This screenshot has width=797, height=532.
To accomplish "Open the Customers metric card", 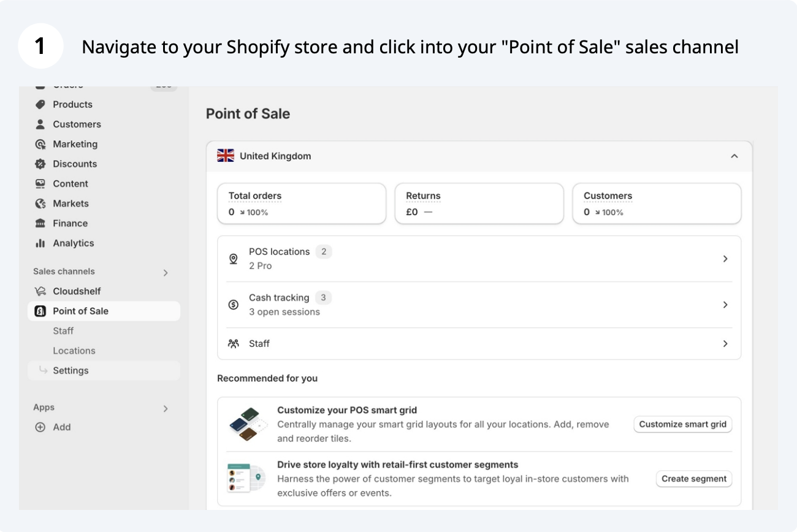I will pos(657,203).
